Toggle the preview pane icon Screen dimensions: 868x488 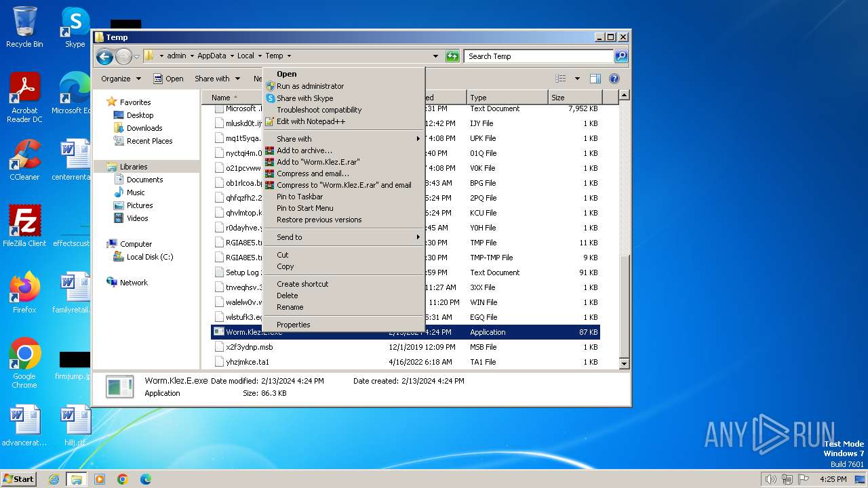595,79
